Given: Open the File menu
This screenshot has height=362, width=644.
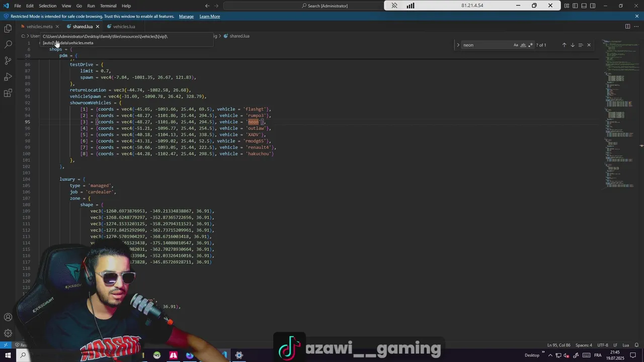Looking at the screenshot, I should click(18, 6).
